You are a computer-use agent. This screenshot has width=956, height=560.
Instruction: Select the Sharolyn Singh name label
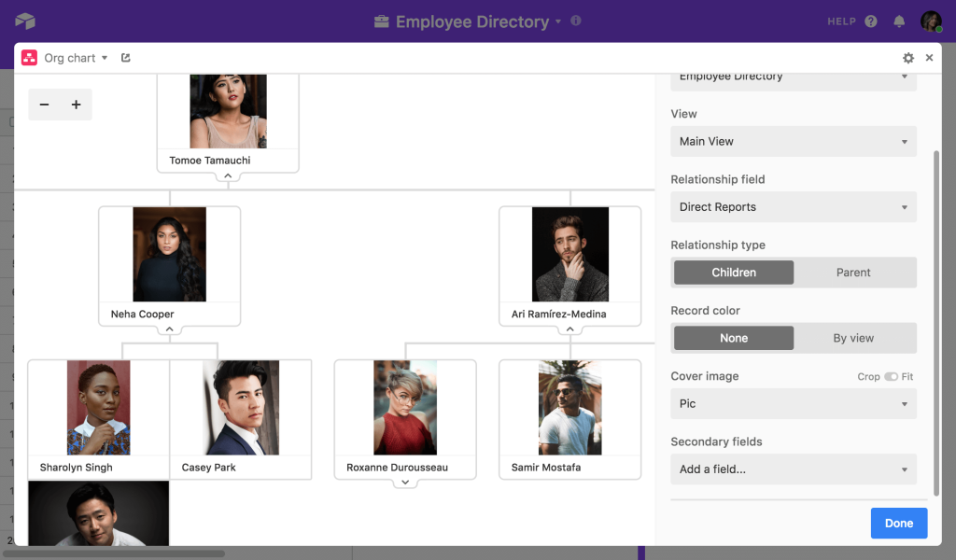click(x=77, y=468)
